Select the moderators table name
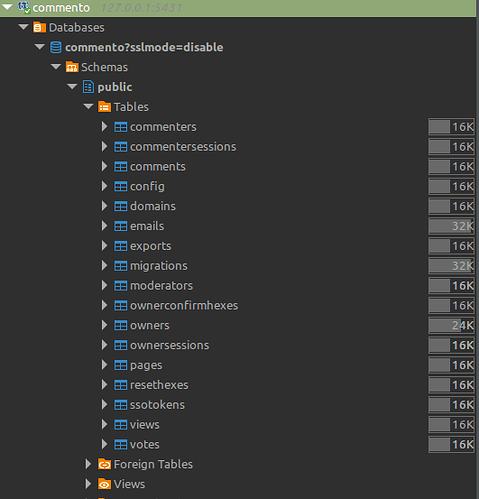Image resolution: width=479 pixels, height=499 pixels. tap(161, 286)
